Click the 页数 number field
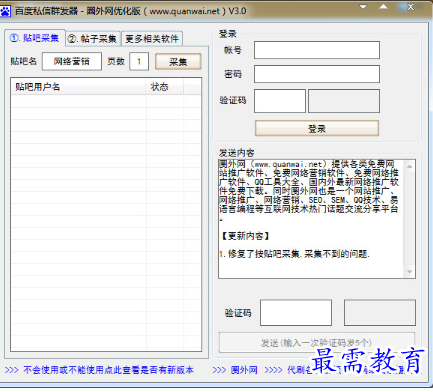 (x=139, y=61)
